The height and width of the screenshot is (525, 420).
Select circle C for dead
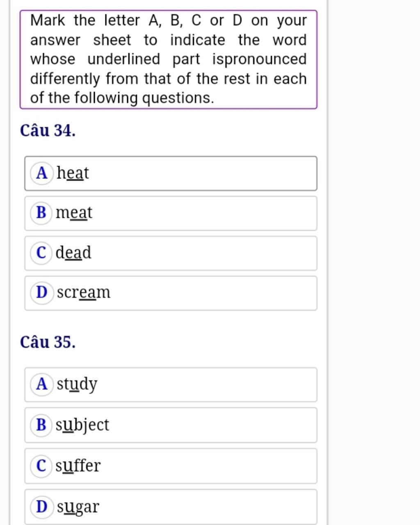point(41,253)
